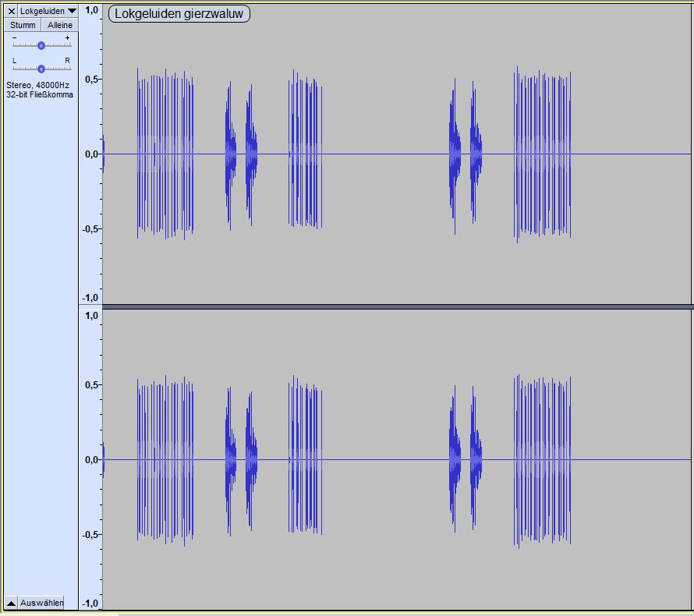Click the pan slider knob

click(x=41, y=69)
